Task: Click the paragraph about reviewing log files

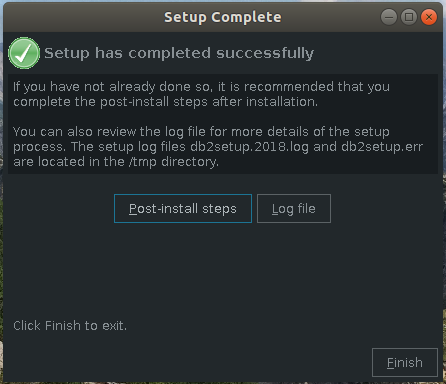Action: [x=218, y=147]
